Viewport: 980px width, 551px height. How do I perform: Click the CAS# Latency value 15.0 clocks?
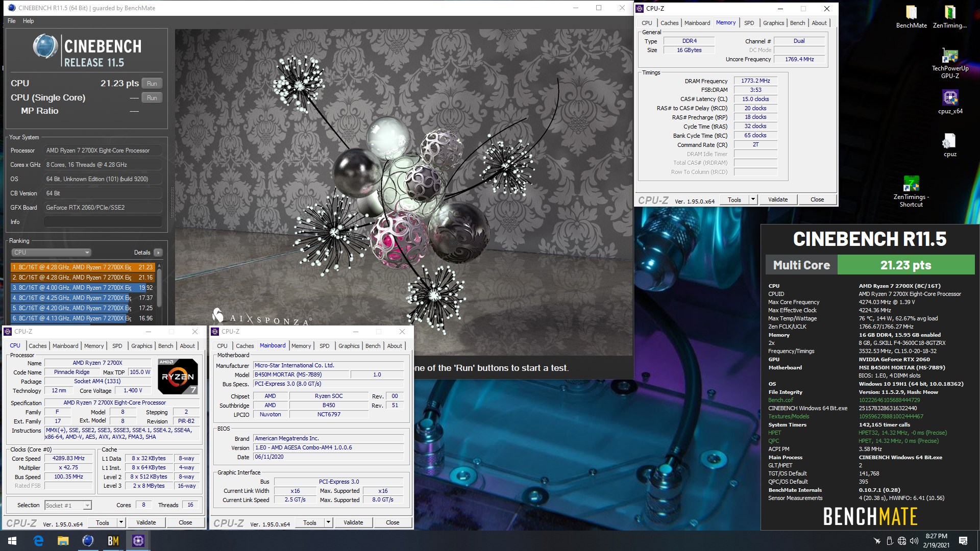pos(755,99)
